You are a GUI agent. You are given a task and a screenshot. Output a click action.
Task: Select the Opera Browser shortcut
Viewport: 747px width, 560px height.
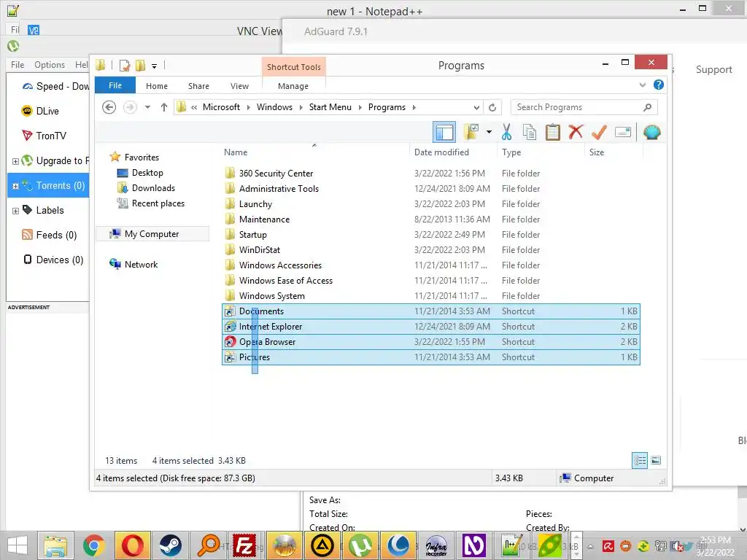(430, 341)
